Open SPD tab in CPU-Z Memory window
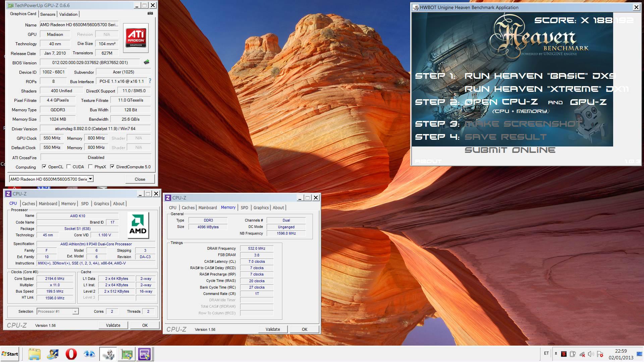This screenshot has width=644, height=362. tap(245, 207)
